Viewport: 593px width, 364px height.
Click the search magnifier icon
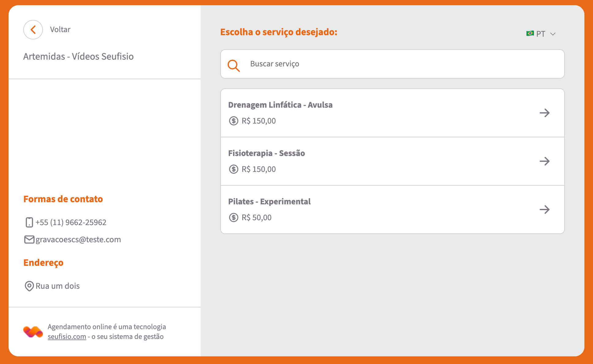[233, 65]
